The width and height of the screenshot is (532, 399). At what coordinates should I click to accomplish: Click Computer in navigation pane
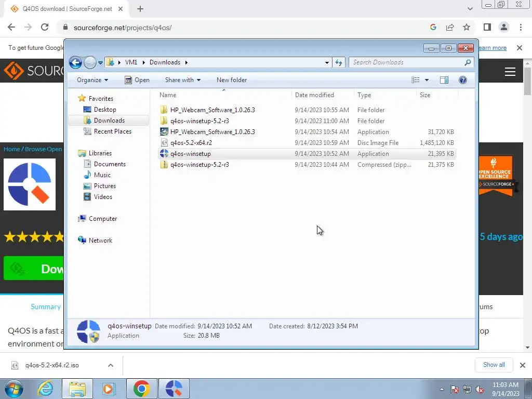click(x=103, y=219)
